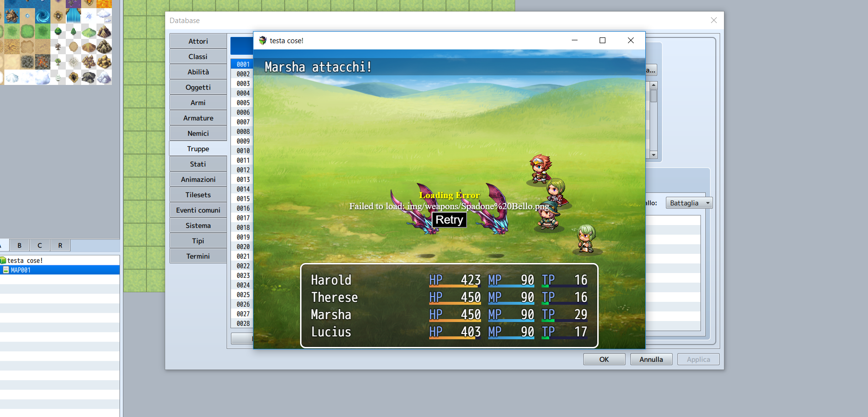Open the Abilità tab
Image resolution: width=868 pixels, height=417 pixels.
[x=198, y=72]
